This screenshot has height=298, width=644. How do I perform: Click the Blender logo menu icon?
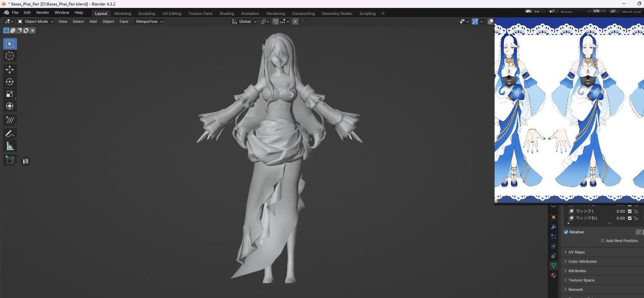(x=6, y=13)
